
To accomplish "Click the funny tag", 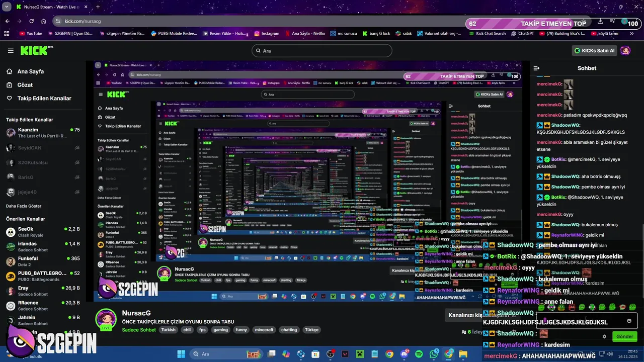I will tap(242, 330).
